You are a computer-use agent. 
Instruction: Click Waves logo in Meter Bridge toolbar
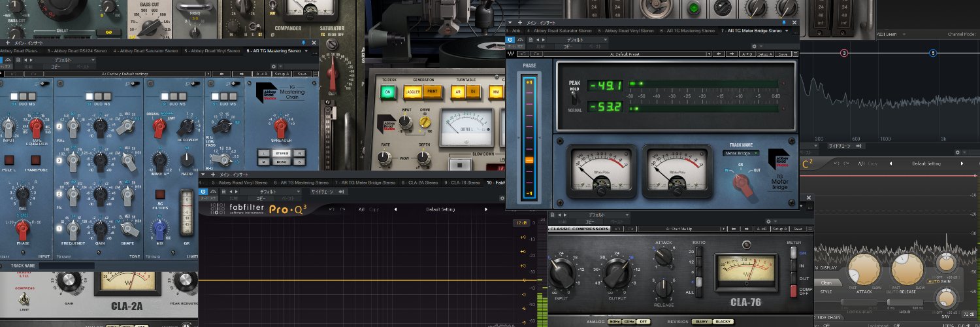click(512, 54)
